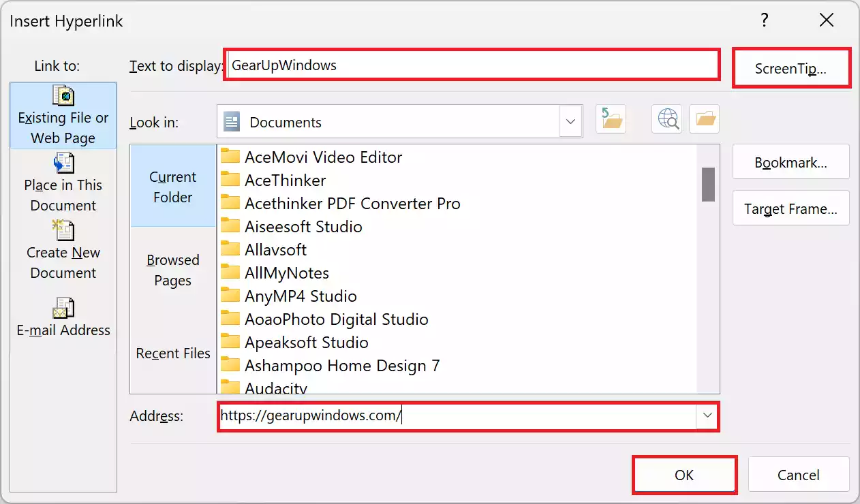Show the Recent Files list
Viewport: 860px width, 504px height.
[x=173, y=353]
